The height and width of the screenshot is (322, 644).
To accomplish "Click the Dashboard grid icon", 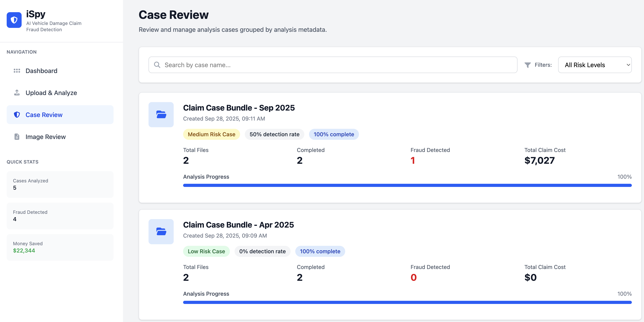I will (17, 71).
